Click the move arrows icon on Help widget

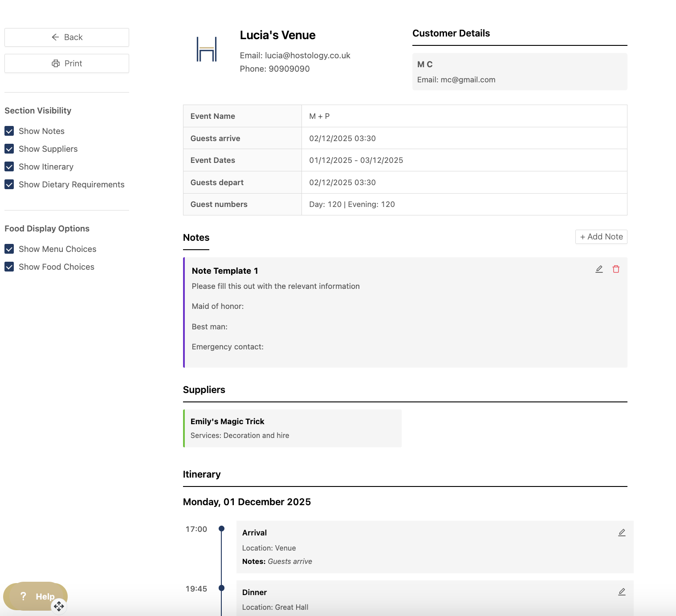(x=59, y=606)
